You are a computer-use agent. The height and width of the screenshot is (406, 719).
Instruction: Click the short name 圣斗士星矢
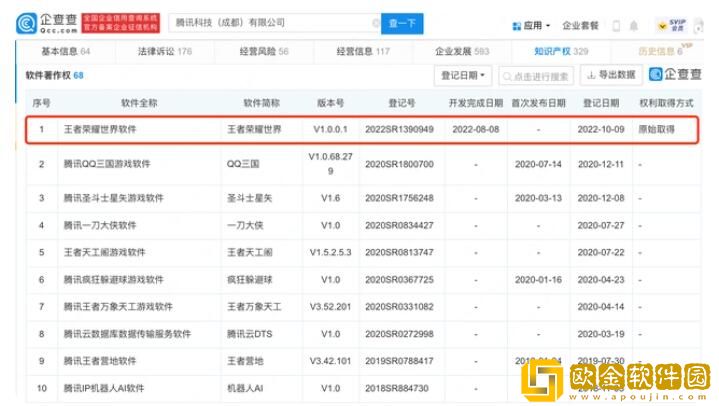[249, 198]
